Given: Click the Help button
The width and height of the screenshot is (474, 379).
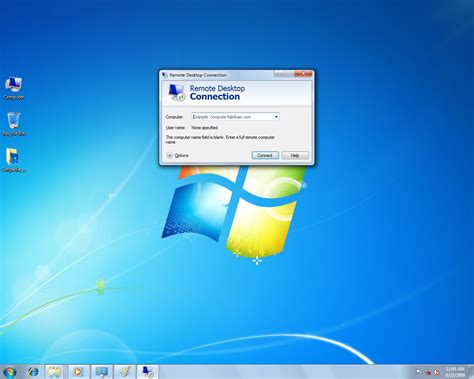Looking at the screenshot, I should (x=295, y=155).
